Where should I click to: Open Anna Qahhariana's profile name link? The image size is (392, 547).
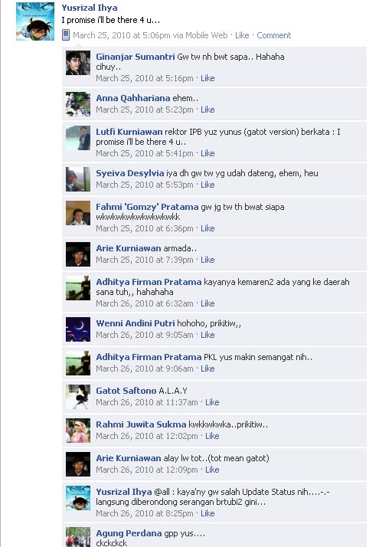[x=133, y=98]
